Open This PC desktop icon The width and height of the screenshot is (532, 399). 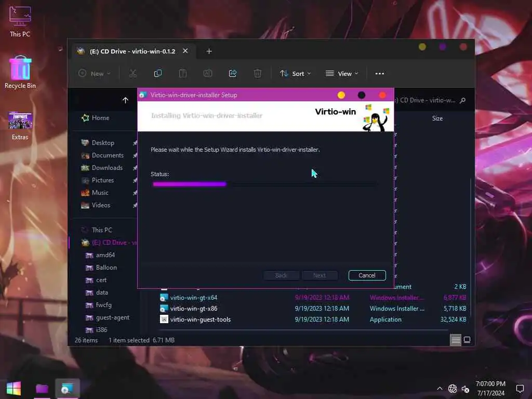tap(20, 21)
